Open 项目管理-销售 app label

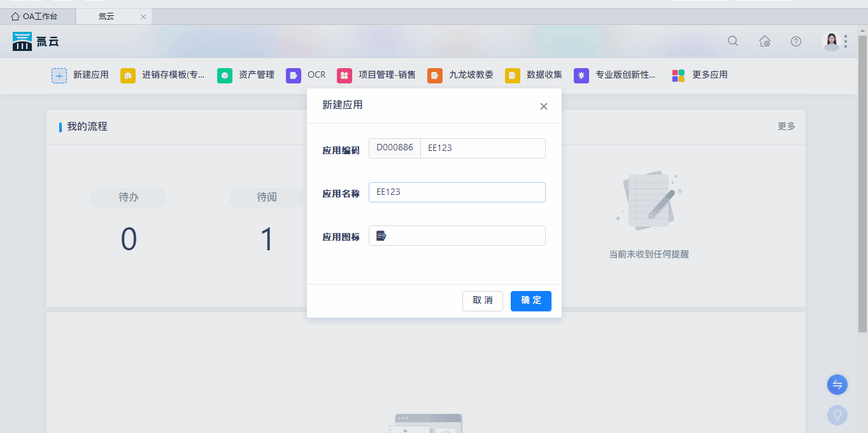pyautogui.click(x=387, y=75)
